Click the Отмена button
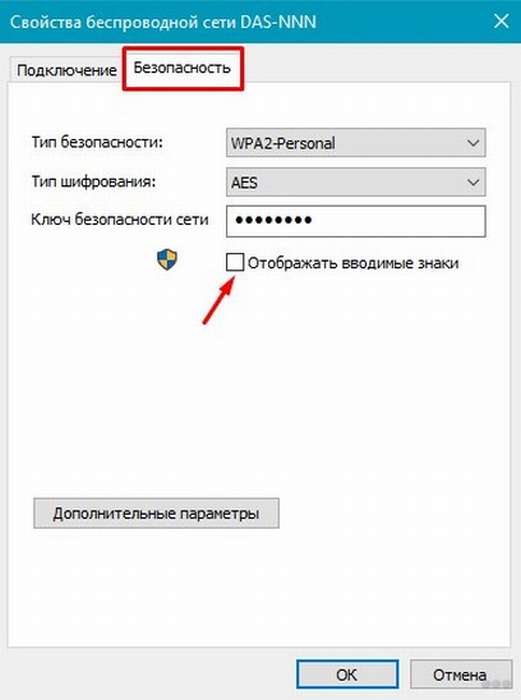 click(460, 675)
